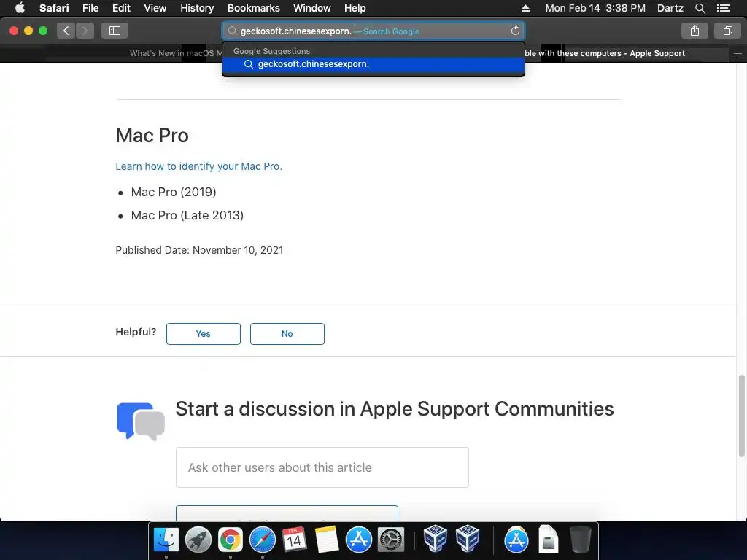The image size is (747, 560).
Task: Click the Mac Pro (Late 2013) list item text
Action: [x=187, y=215]
